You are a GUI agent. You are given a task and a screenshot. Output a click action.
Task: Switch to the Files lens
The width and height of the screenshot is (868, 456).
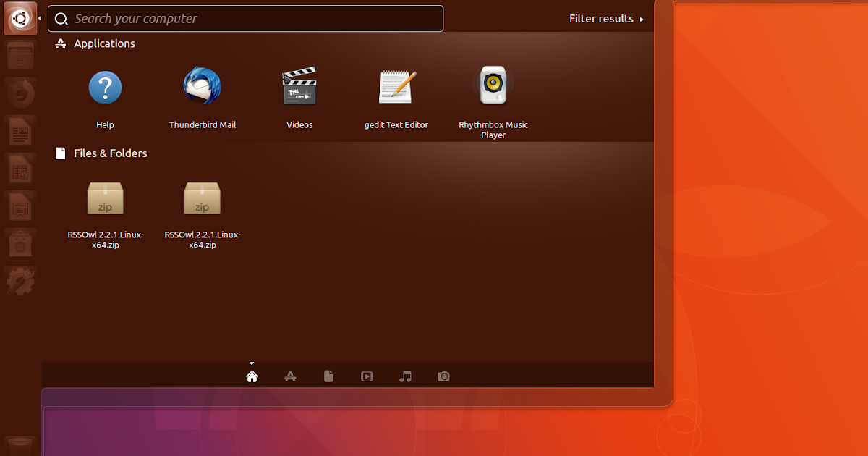(x=328, y=376)
